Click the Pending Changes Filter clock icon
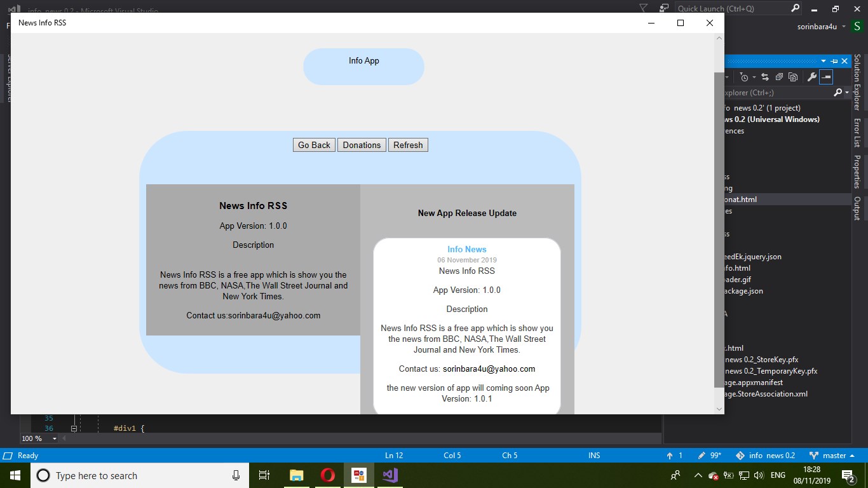The height and width of the screenshot is (488, 868). 745,77
